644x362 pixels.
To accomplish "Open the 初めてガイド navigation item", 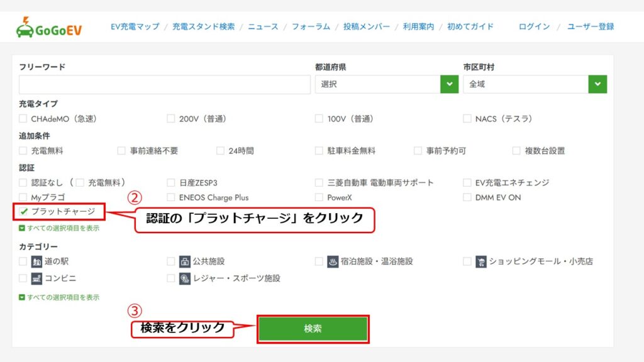I will click(x=470, y=26).
